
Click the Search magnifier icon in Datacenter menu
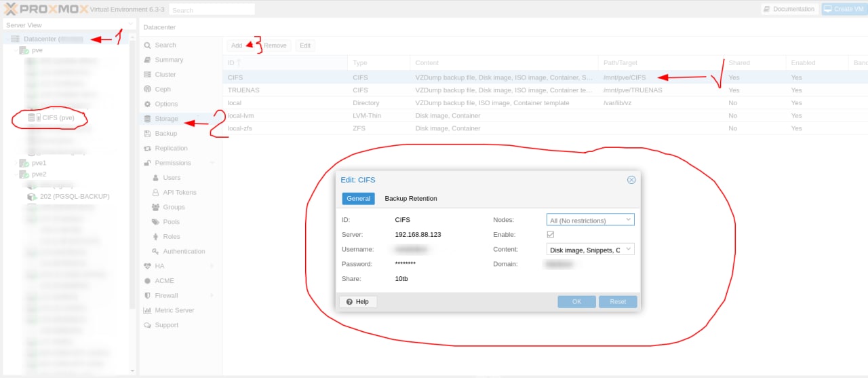click(x=147, y=45)
